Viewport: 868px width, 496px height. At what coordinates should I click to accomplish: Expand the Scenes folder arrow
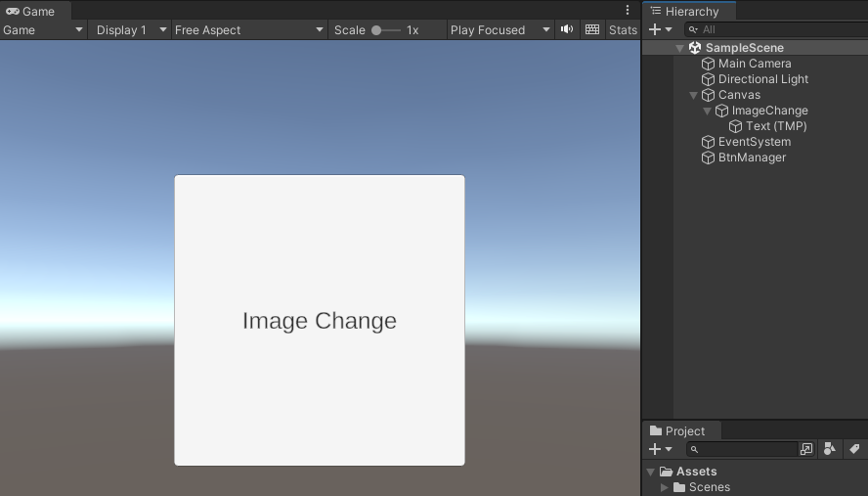click(665, 488)
